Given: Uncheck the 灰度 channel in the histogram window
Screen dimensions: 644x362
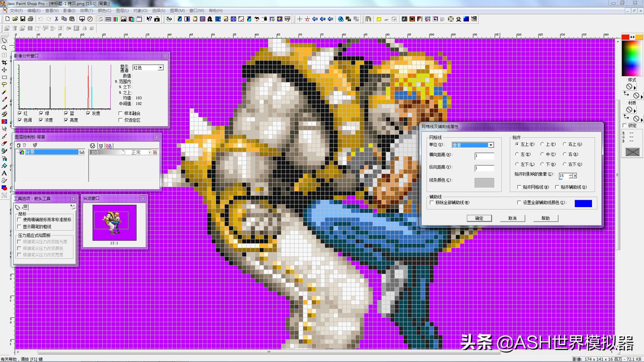Looking at the screenshot, I should 88,113.
